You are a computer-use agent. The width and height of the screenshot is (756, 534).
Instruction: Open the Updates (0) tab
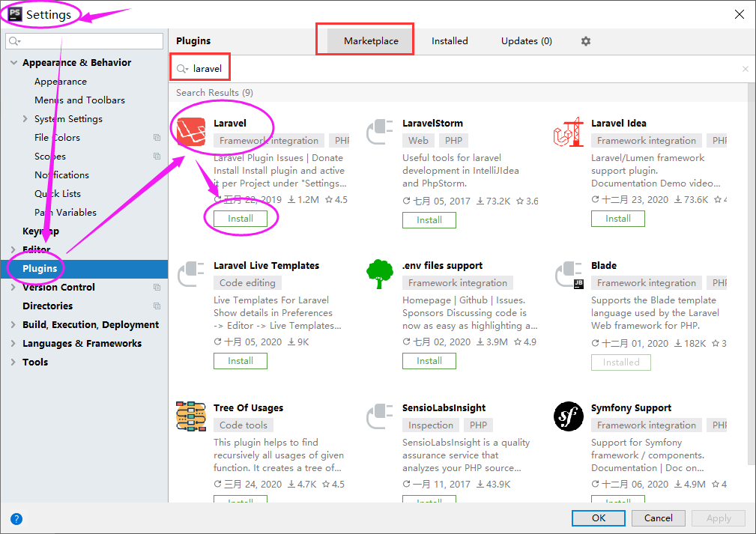click(527, 41)
